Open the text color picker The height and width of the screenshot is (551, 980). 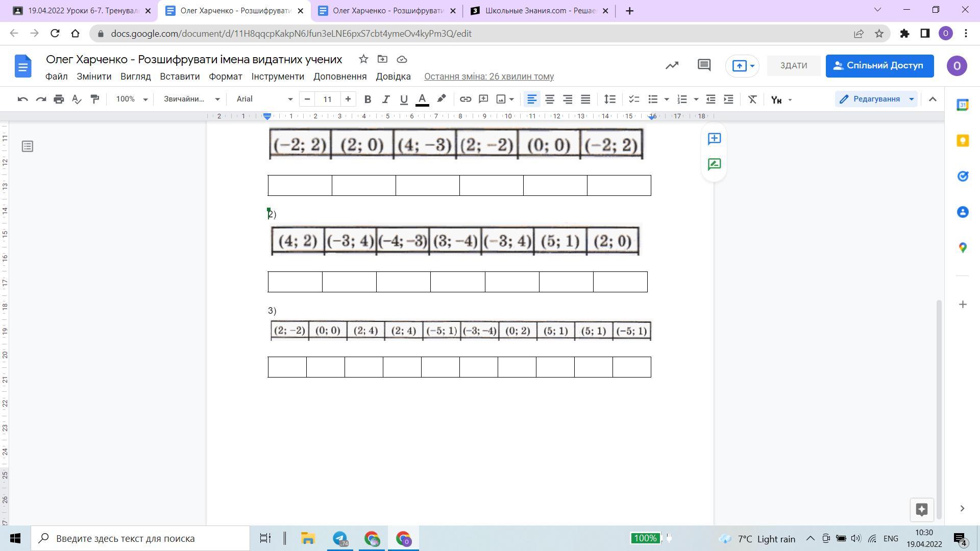422,99
